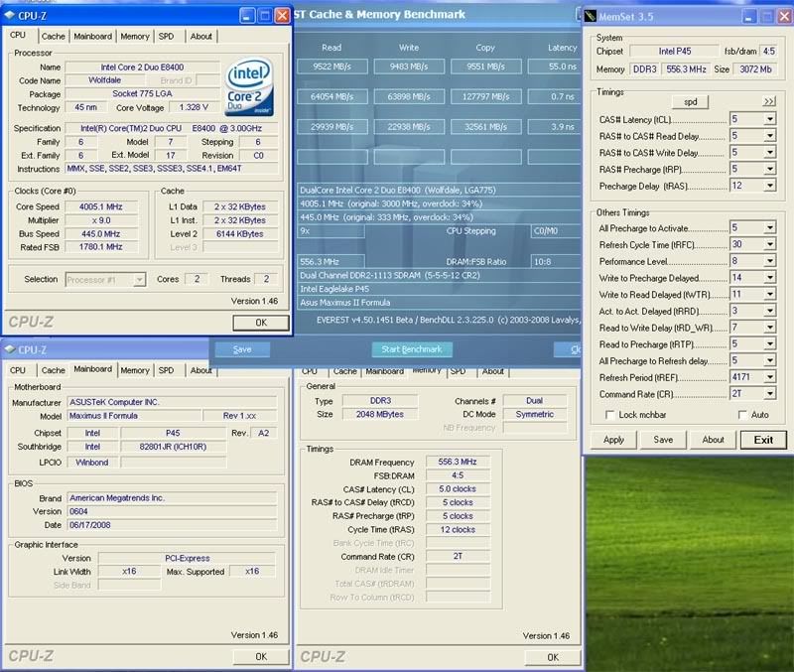This screenshot has height=672, width=794.
Task: Open the Processor #1 selection dropdown
Action: tap(139, 280)
